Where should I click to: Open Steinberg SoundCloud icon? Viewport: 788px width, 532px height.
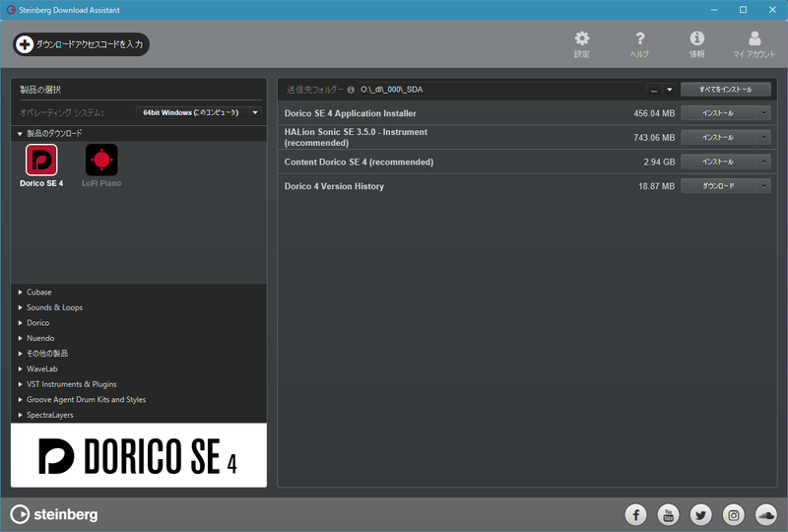point(766,515)
